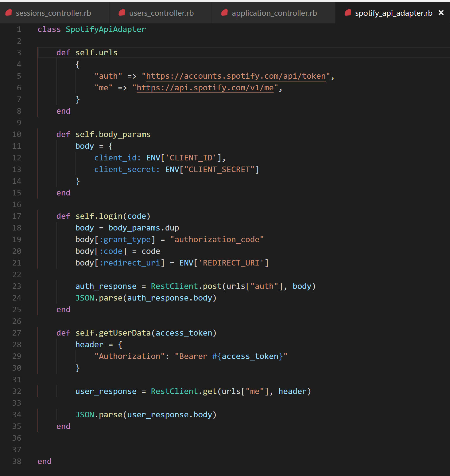Place cursor on class name SpotifyApiAdapter

tap(106, 29)
